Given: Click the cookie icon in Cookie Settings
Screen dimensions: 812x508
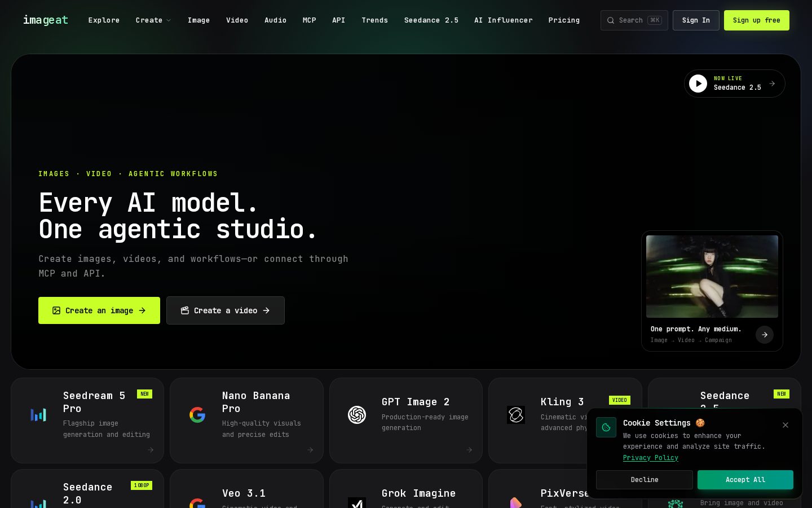Looking at the screenshot, I should point(606,427).
